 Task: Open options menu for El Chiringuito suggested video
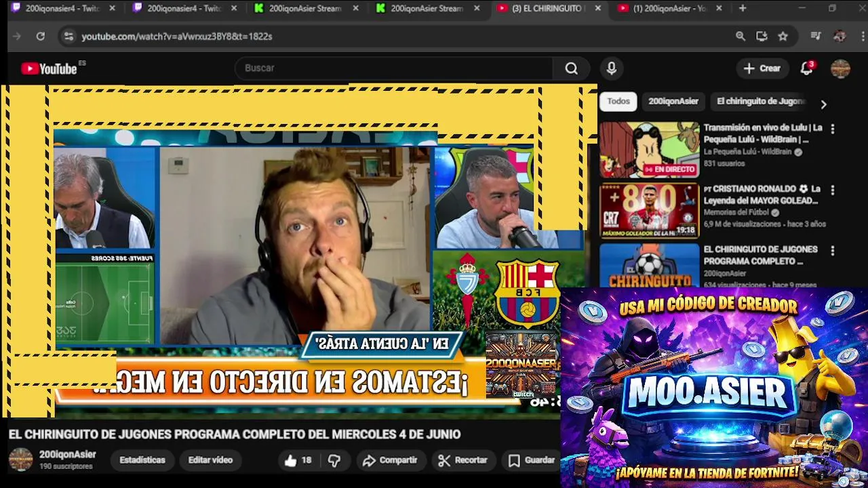pyautogui.click(x=833, y=251)
